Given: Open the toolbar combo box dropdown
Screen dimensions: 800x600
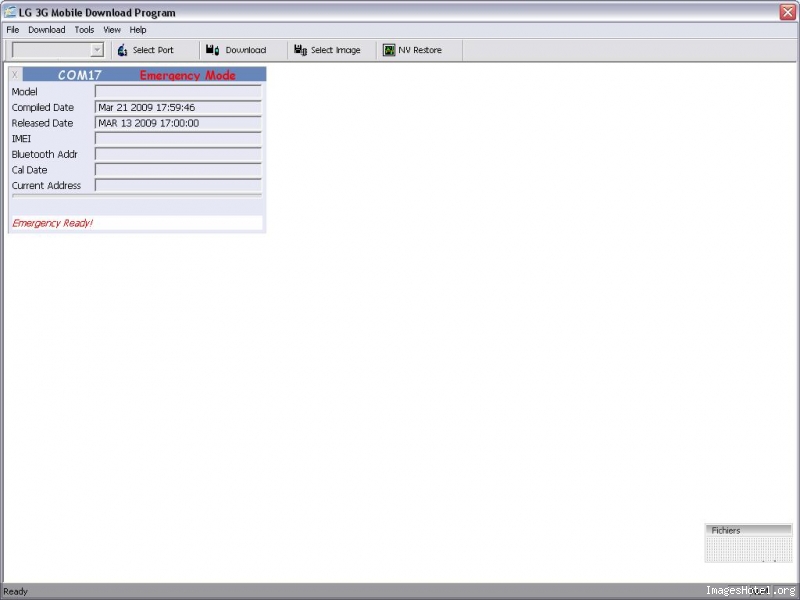Looking at the screenshot, I should (x=96, y=50).
